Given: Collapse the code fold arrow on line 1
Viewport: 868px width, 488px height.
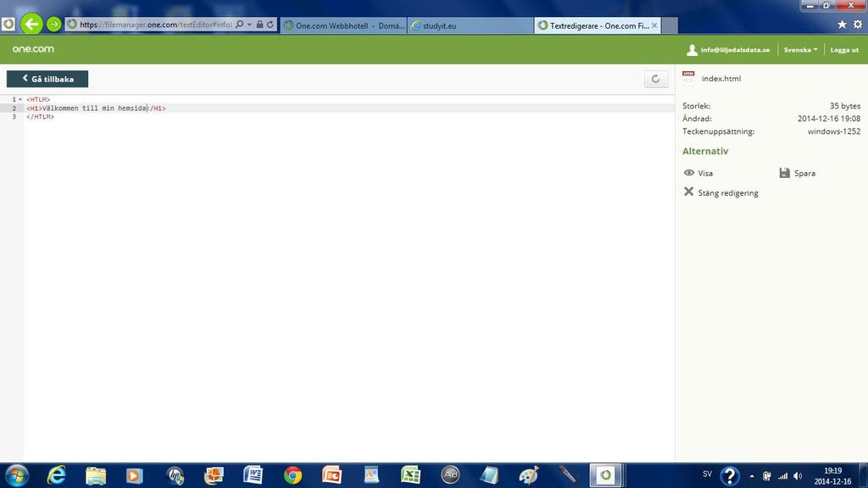Looking at the screenshot, I should pyautogui.click(x=20, y=100).
